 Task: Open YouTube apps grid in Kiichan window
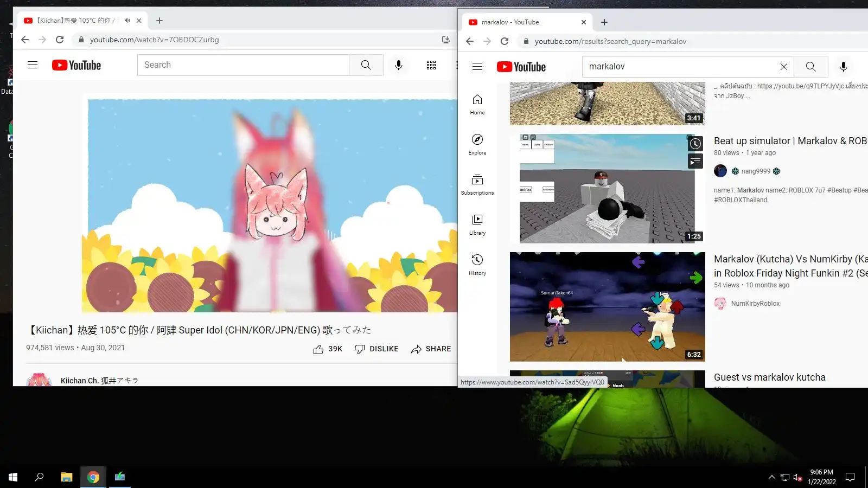click(431, 65)
